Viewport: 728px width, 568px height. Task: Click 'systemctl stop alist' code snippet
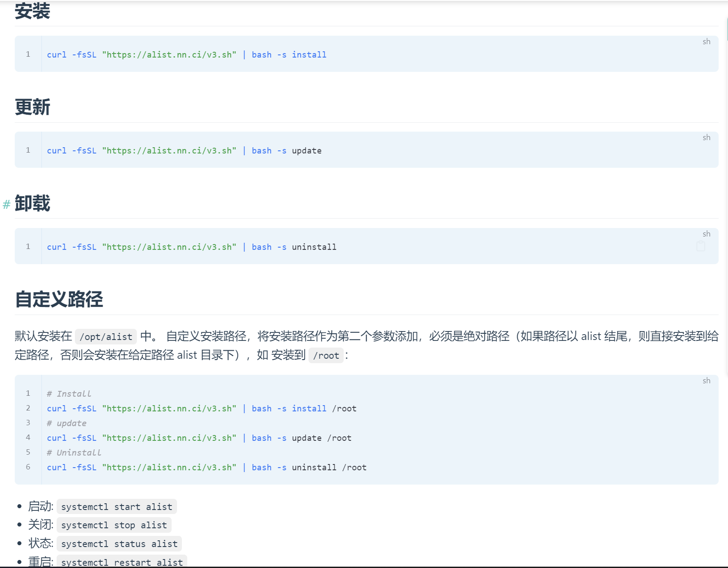(114, 525)
